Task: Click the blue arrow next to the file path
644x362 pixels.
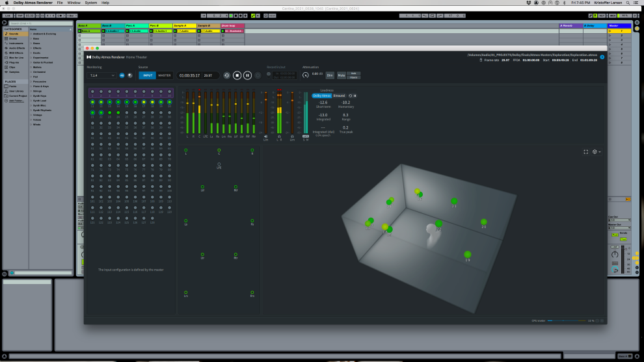Action: point(602,57)
